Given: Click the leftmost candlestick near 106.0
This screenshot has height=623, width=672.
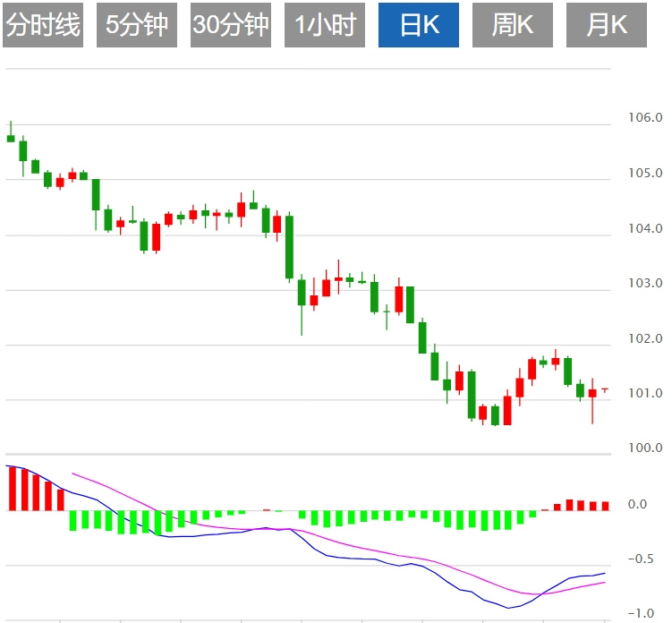Looking at the screenshot, I should tap(11, 138).
